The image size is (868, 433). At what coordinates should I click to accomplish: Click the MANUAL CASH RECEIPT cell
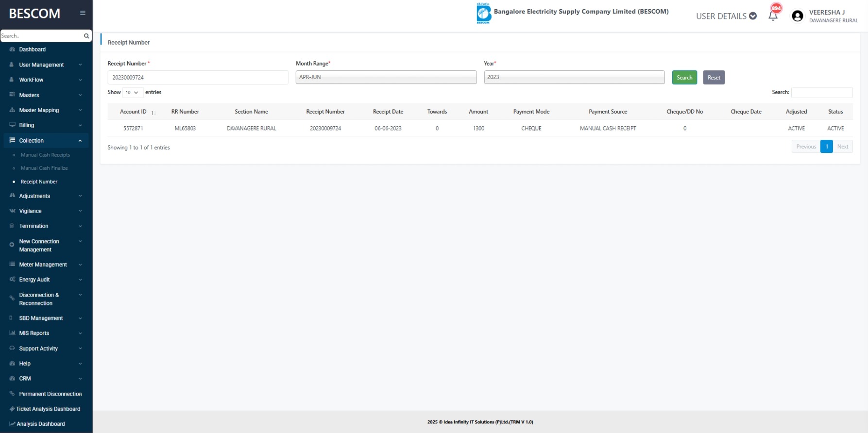[x=608, y=129]
